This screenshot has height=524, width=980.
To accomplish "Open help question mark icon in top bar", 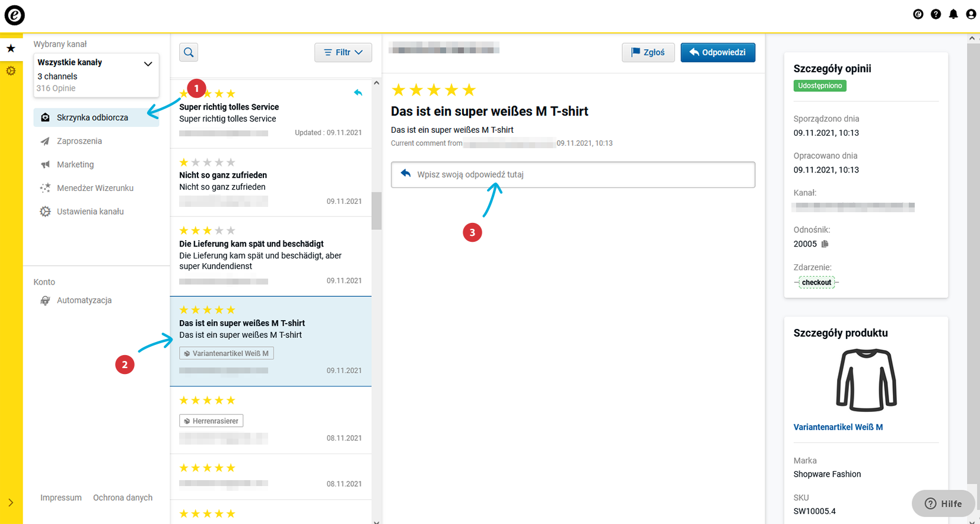I will 936,14.
